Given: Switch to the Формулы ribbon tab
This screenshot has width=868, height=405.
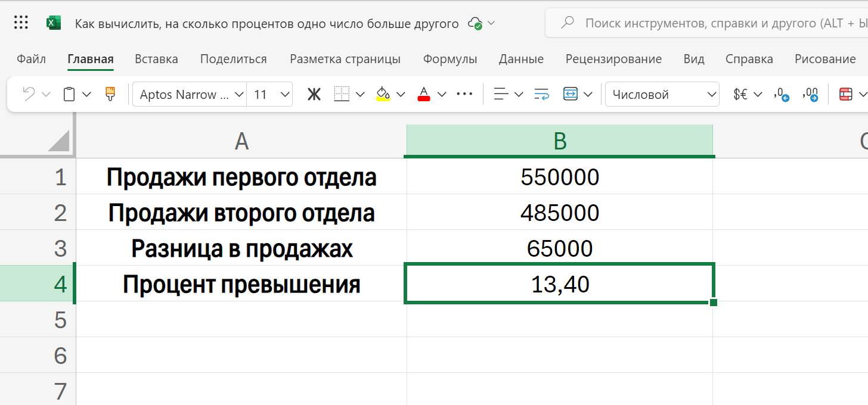Looking at the screenshot, I should click(x=450, y=58).
